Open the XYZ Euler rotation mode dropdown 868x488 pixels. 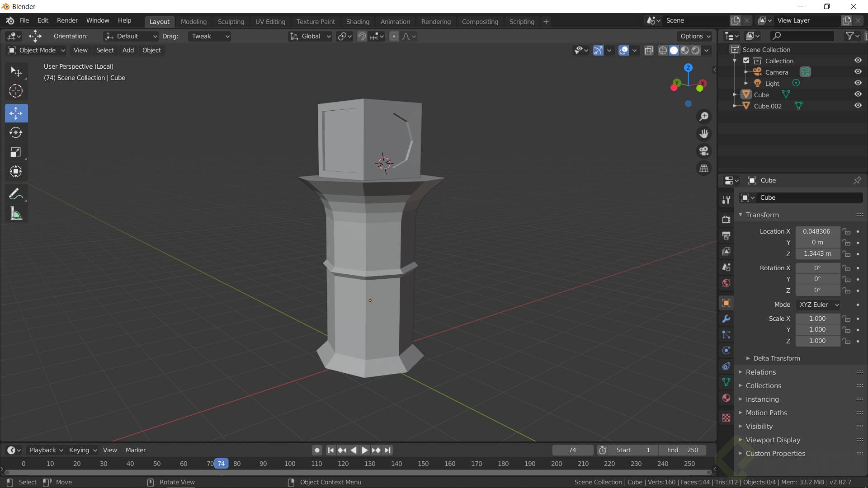[818, 305]
